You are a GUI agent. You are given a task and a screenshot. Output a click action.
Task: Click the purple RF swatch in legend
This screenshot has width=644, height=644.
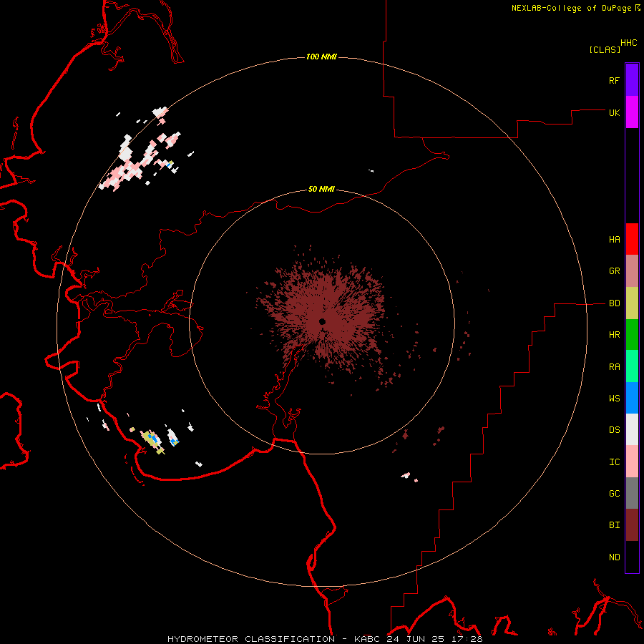coord(632,80)
